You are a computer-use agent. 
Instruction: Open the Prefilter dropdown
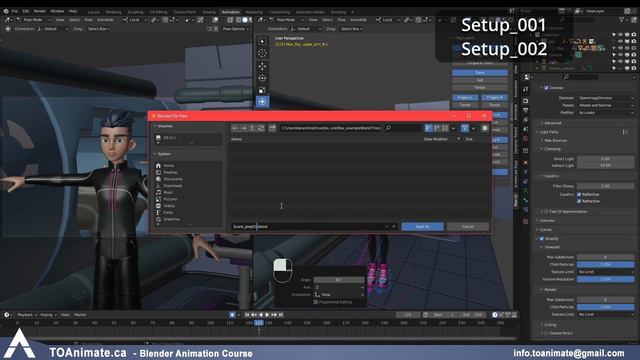click(x=606, y=113)
